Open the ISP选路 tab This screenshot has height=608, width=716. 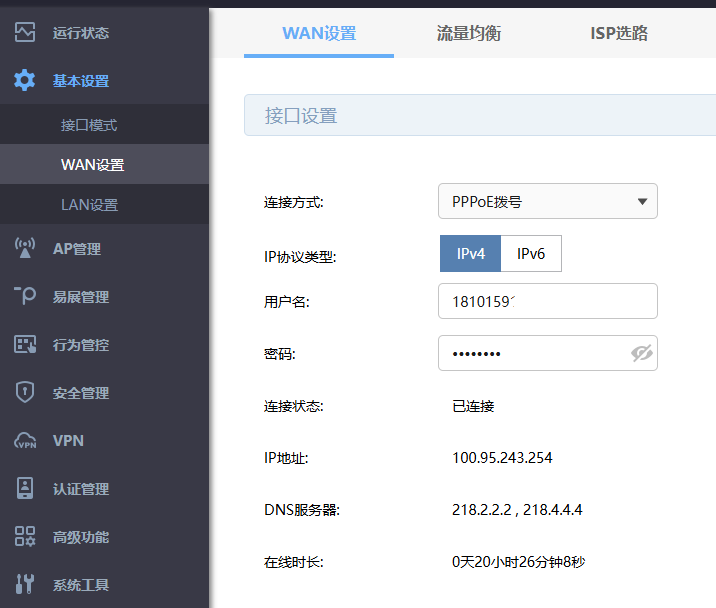619,34
